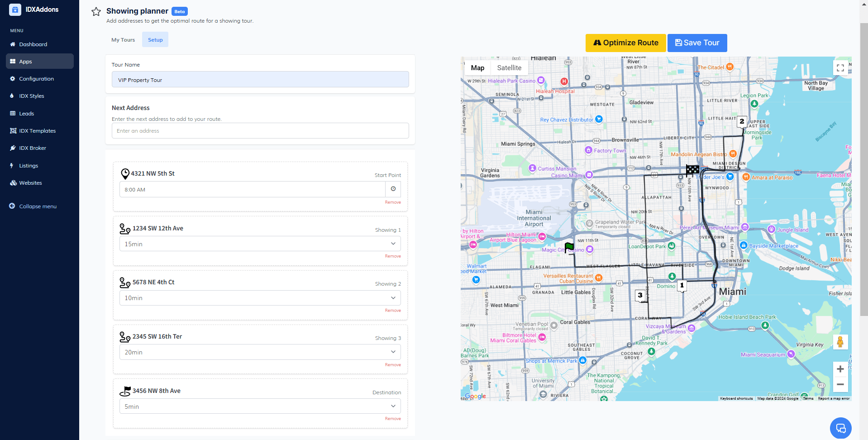Open Leads in sidebar menu
The width and height of the screenshot is (868, 440).
tap(27, 114)
